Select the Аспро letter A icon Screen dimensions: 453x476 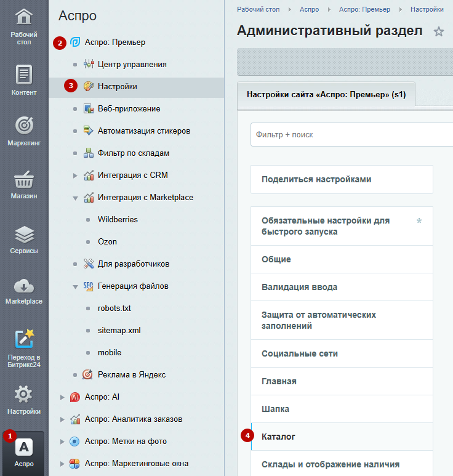tap(24, 447)
